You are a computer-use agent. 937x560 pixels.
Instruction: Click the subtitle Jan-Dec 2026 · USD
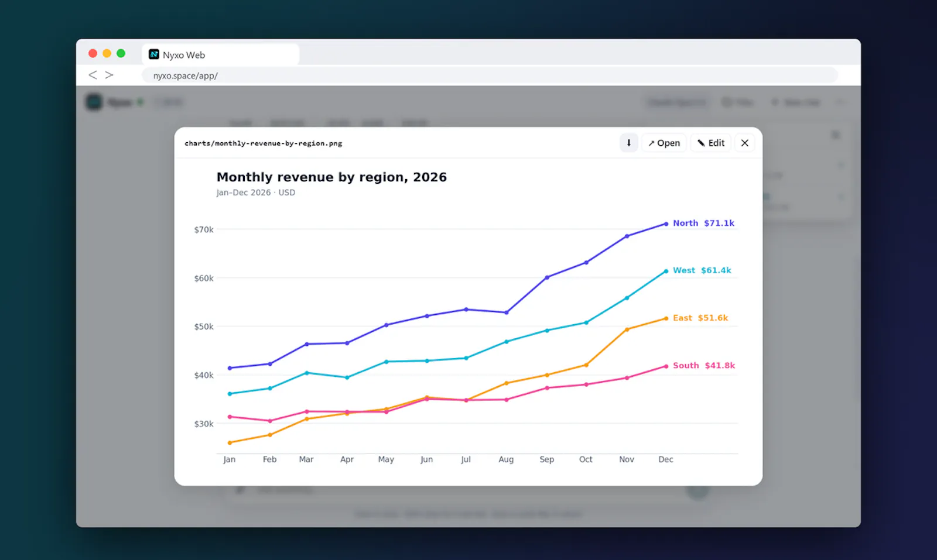point(256,193)
